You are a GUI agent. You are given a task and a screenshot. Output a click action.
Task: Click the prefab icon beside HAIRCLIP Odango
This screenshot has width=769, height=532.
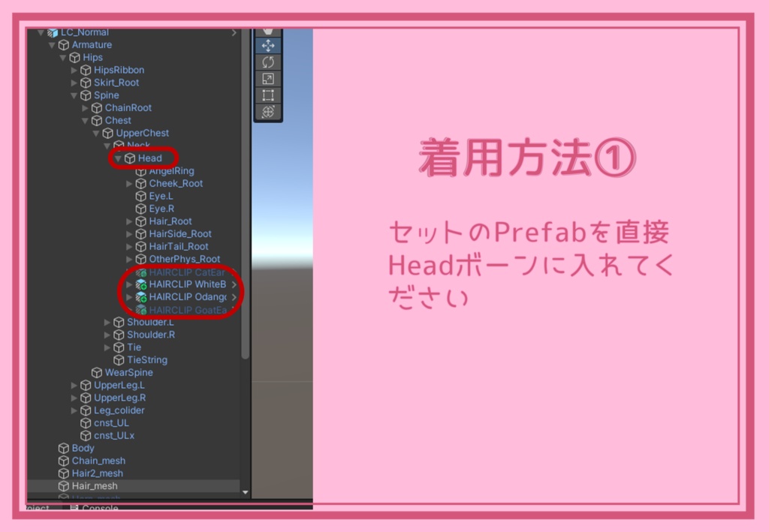pos(140,296)
